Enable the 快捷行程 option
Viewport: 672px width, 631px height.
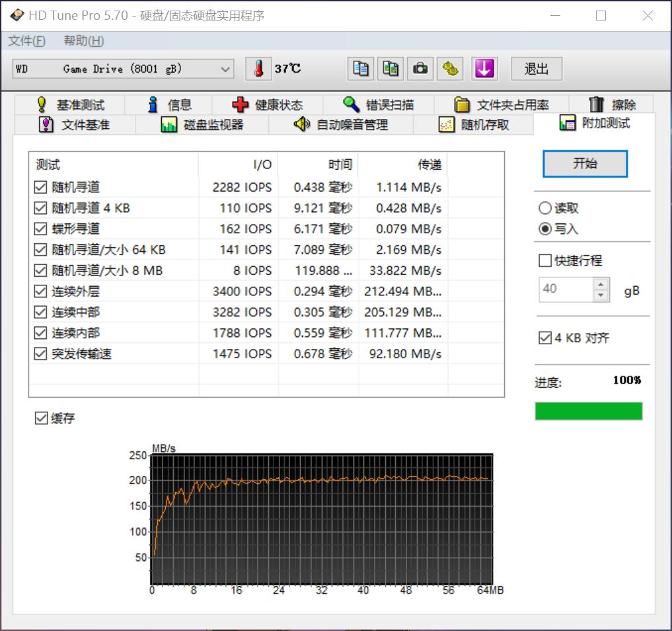point(544,260)
